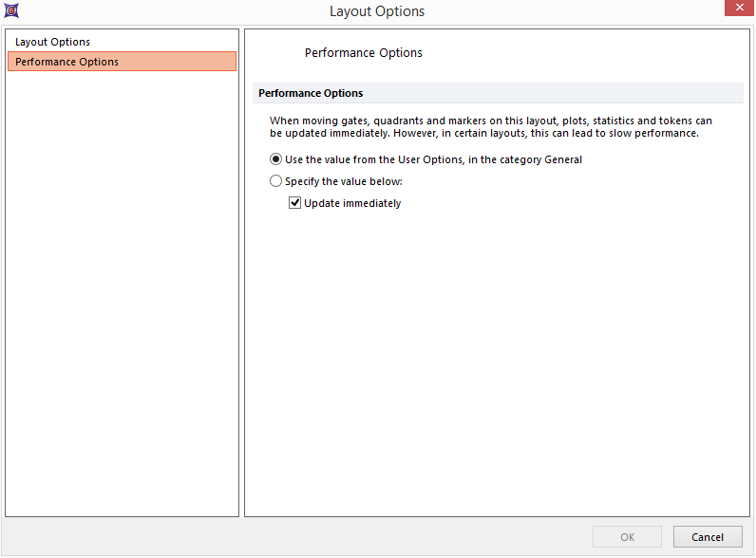Image resolution: width=756 pixels, height=558 pixels.
Task: Select the 'Use the value from User Options' radio button
Action: click(x=276, y=159)
